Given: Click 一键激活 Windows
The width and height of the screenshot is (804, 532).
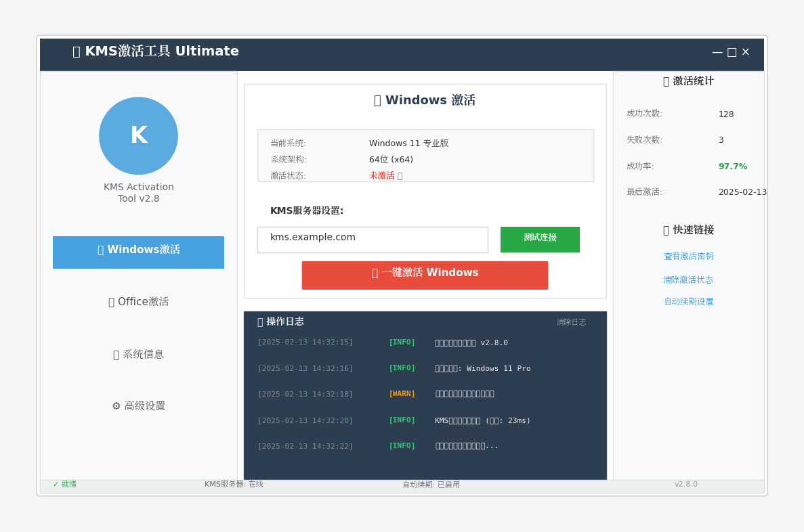Looking at the screenshot, I should [x=425, y=275].
